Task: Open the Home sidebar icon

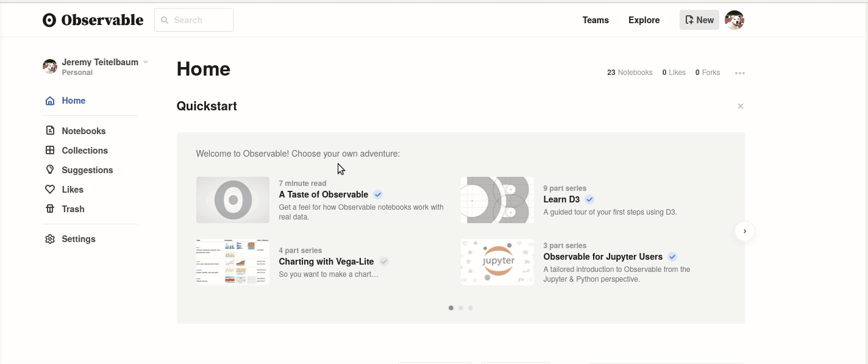Action: (50, 101)
